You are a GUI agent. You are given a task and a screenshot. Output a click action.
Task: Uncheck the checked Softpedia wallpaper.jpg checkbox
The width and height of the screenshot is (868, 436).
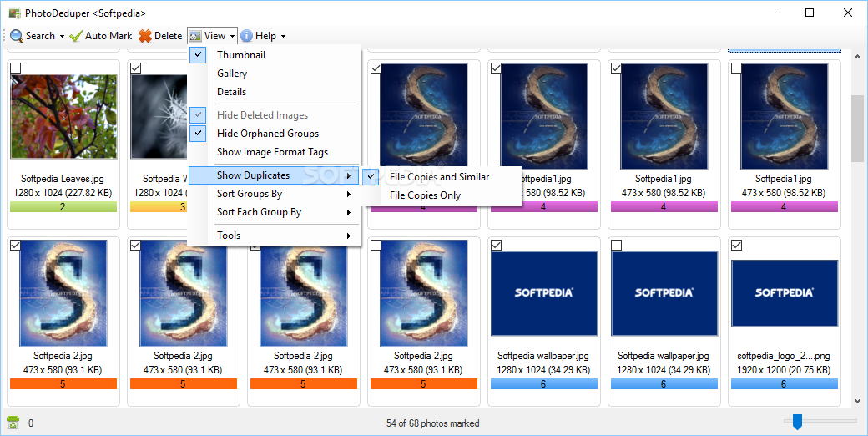pyautogui.click(x=496, y=246)
